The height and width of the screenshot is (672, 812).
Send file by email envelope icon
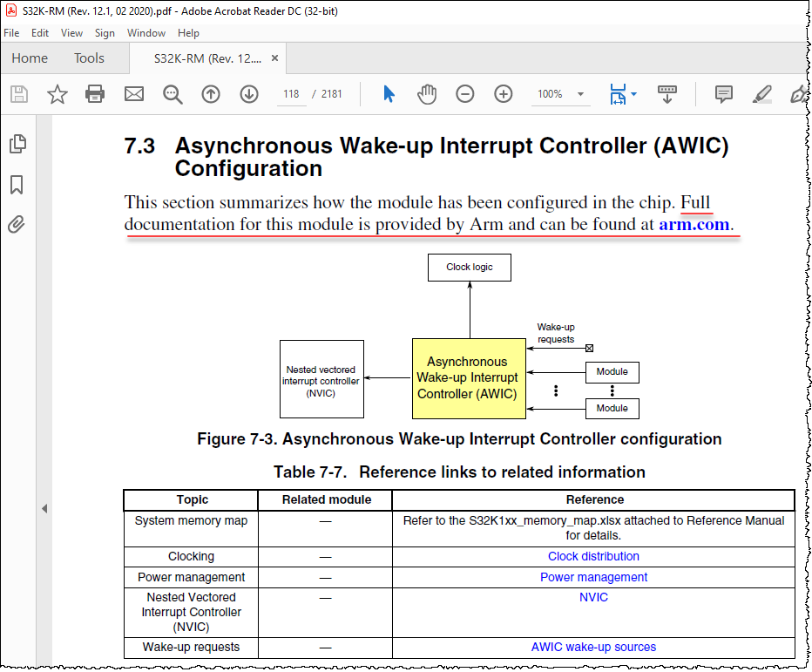(x=134, y=94)
